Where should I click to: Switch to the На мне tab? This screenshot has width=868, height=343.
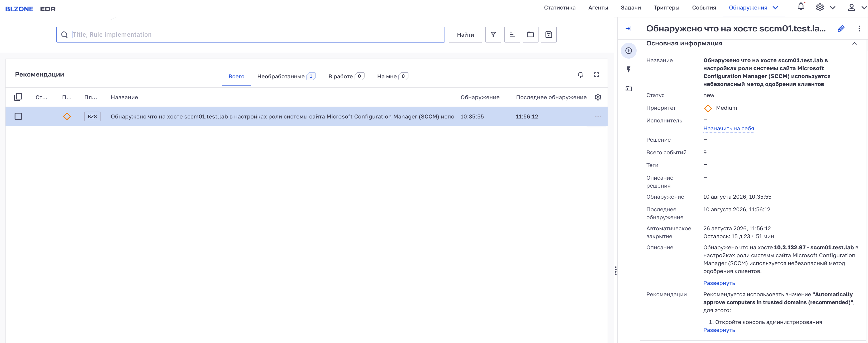[x=393, y=77]
